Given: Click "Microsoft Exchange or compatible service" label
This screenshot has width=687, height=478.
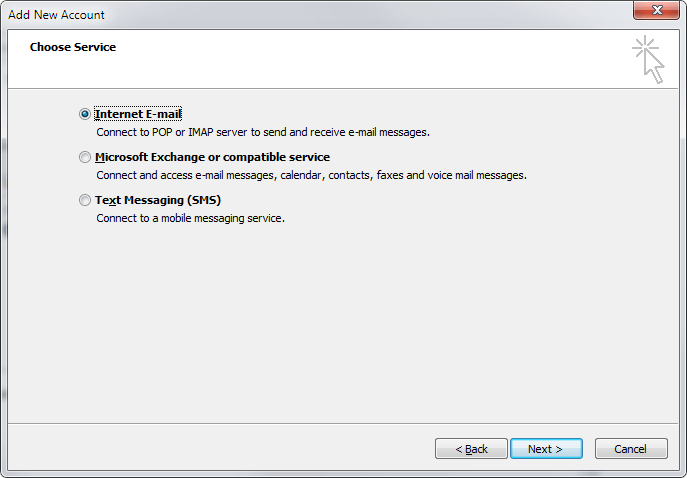Looking at the screenshot, I should (x=212, y=157).
